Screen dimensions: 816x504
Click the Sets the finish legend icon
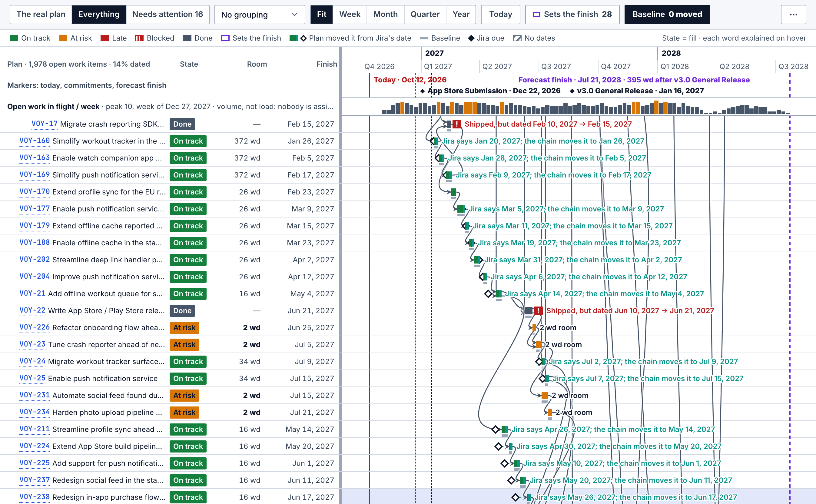(225, 38)
